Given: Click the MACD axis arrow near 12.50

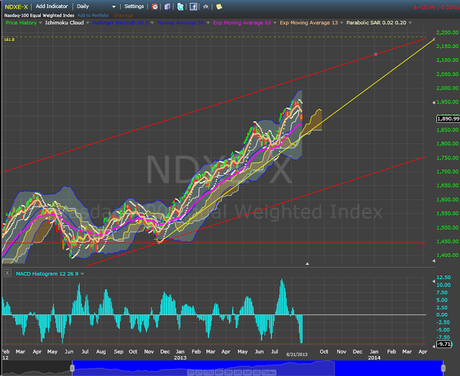Looking at the screenshot, I should coord(434,281).
